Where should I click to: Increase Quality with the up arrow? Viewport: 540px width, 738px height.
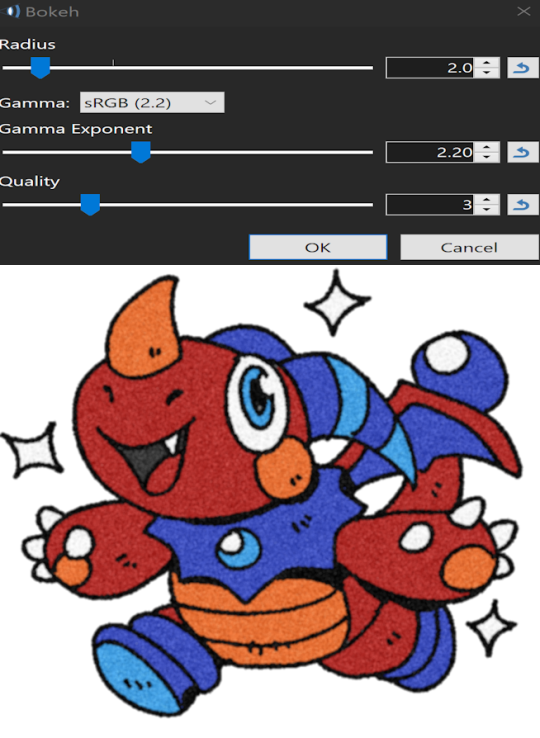pyautogui.click(x=487, y=200)
